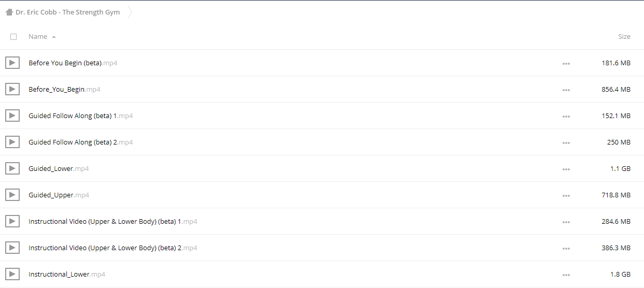Click play icon beside Before_You_Begin.mp4
Image resolution: width=644 pixels, height=288 pixels.
12,89
